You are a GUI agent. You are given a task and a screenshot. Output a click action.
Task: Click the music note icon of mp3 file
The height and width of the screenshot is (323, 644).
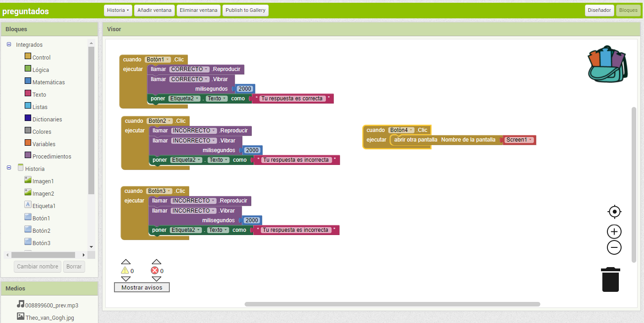click(21, 304)
